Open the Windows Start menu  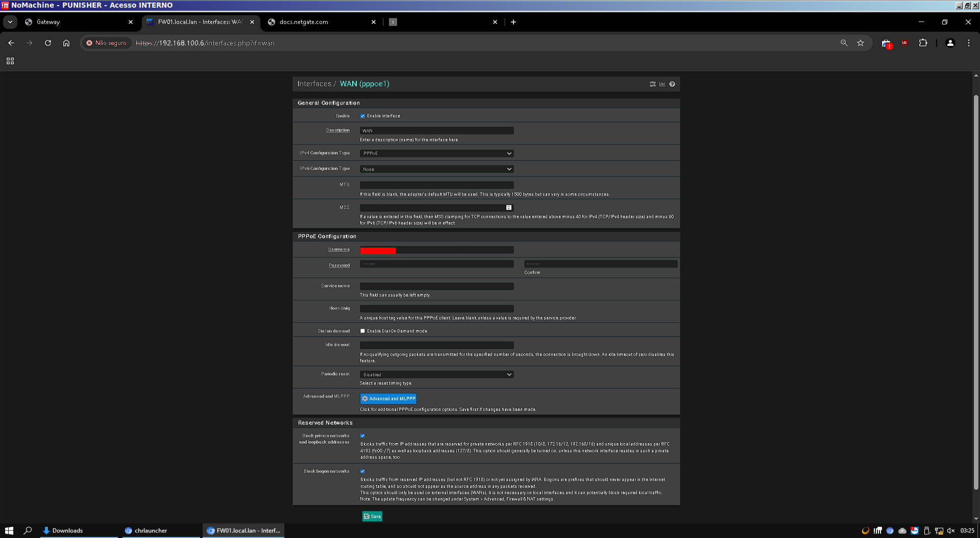(x=9, y=530)
